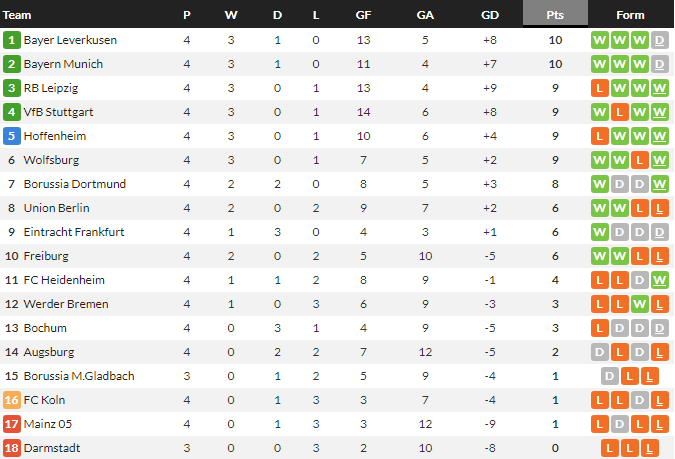This screenshot has height=459, width=675.
Task: Open the Borussia Dortmund team link
Action: (x=75, y=184)
